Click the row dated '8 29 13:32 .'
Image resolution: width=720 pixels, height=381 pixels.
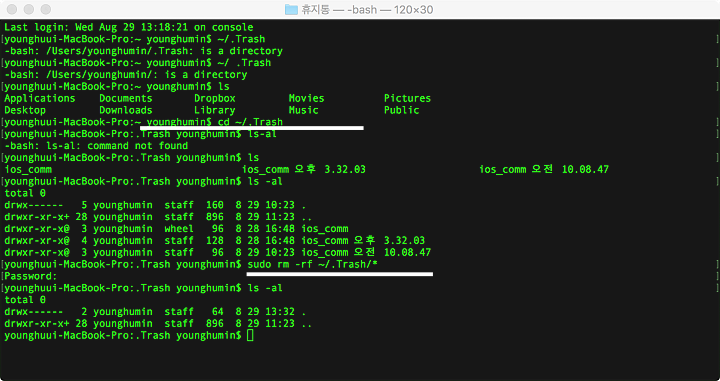point(155,312)
